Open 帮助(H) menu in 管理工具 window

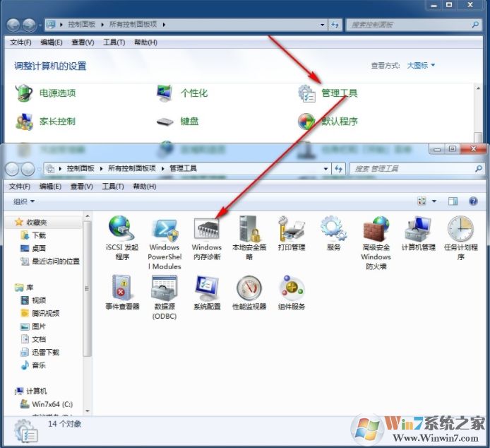tap(144, 187)
